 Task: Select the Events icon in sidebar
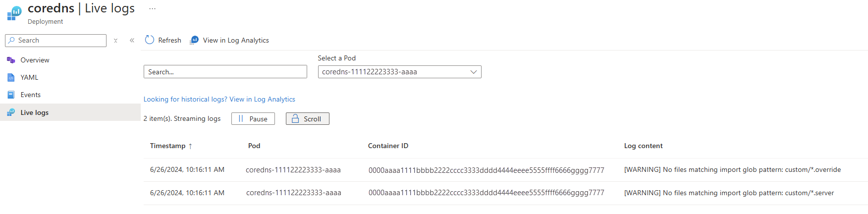(11, 95)
